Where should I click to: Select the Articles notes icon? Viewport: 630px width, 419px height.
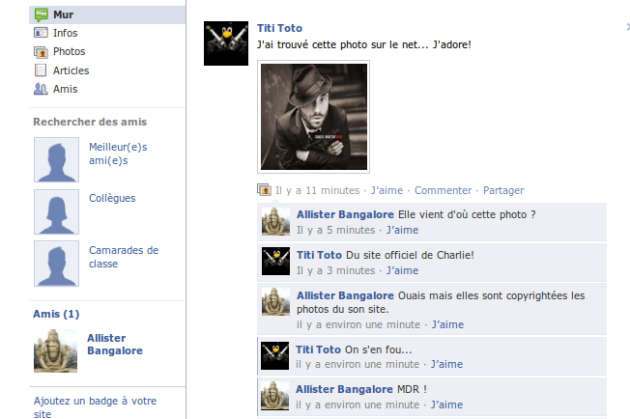[41, 70]
